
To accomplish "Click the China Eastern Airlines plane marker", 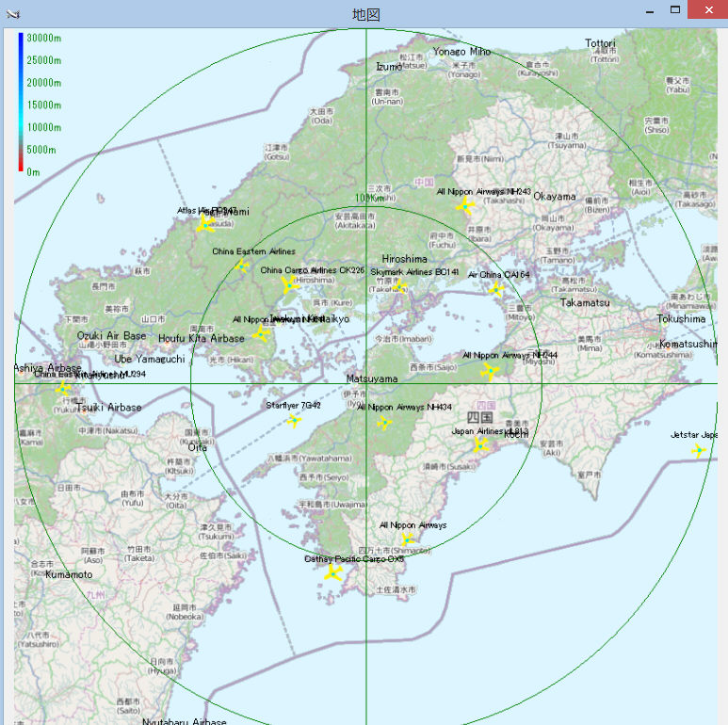I will click(242, 266).
